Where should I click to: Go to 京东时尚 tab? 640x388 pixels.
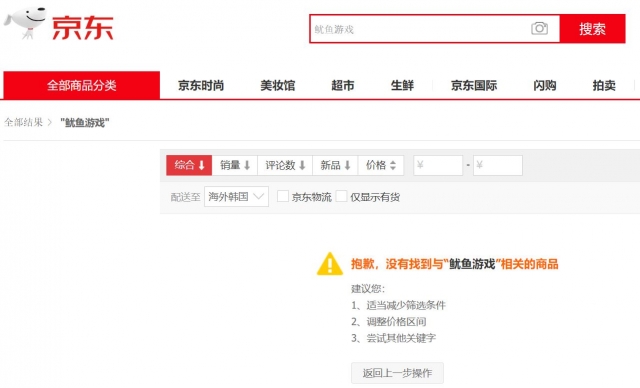click(201, 85)
